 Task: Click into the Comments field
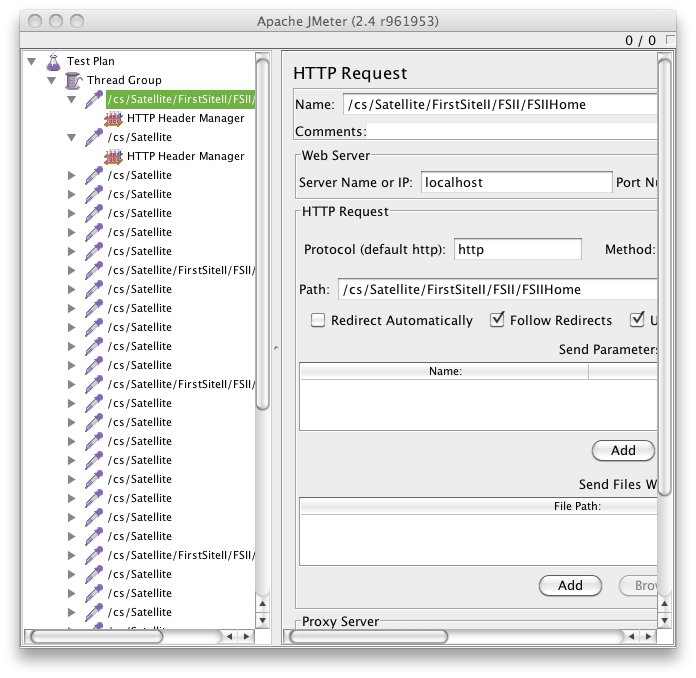point(512,132)
